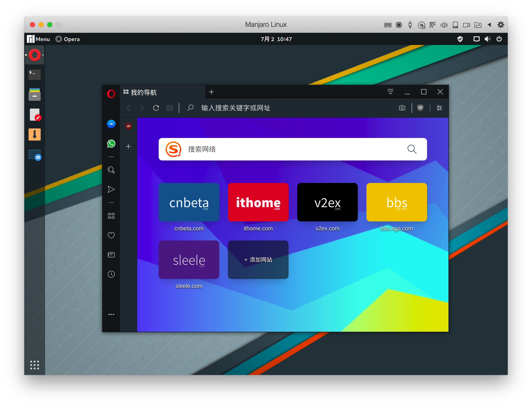Open the ithome speed dial tile
532x407 pixels.
258,202
